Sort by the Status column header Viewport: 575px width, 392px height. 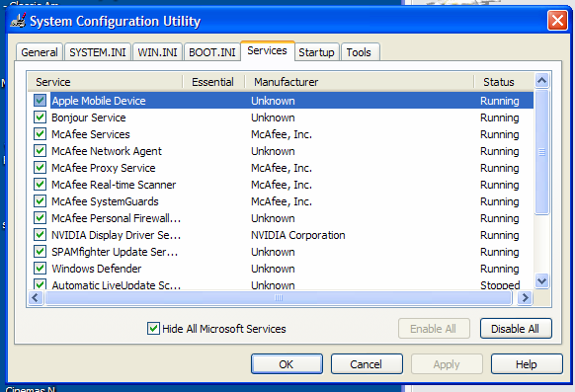504,82
